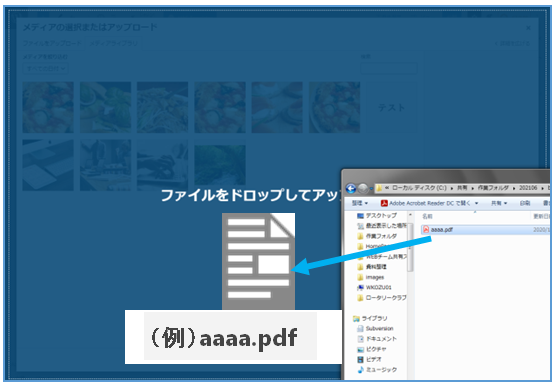
Task: Switch to the メディアライブラリ tab
Action: point(113,43)
